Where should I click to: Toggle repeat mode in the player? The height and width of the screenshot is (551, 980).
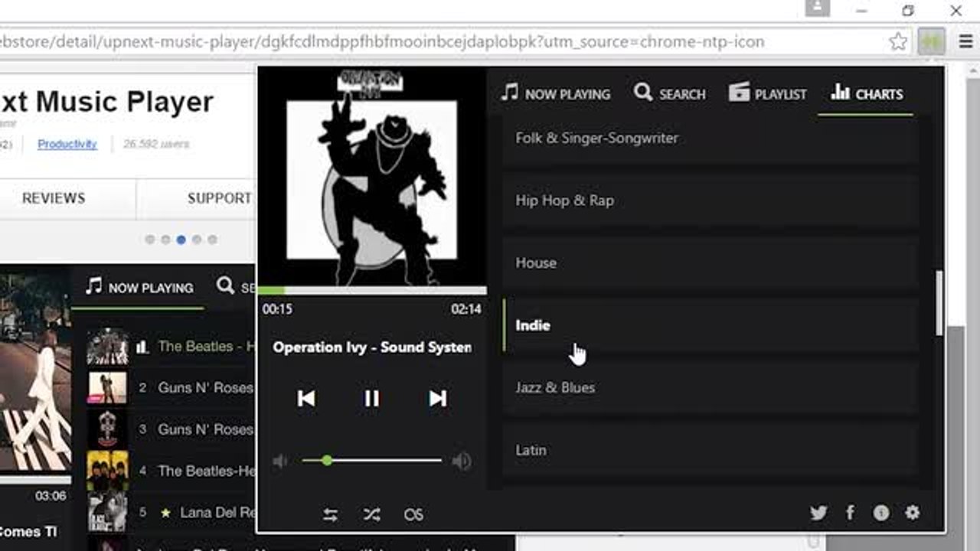(330, 515)
